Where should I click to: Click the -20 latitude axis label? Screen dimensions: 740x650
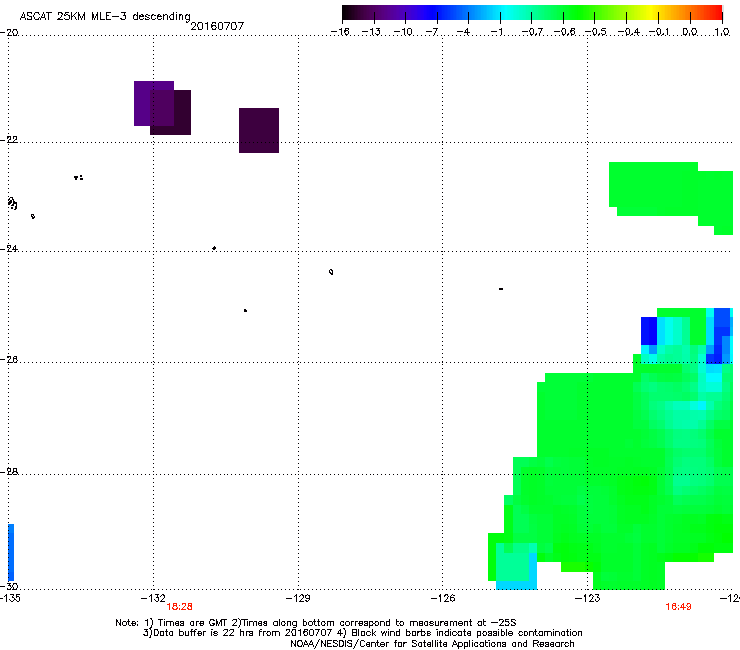pyautogui.click(x=9, y=32)
